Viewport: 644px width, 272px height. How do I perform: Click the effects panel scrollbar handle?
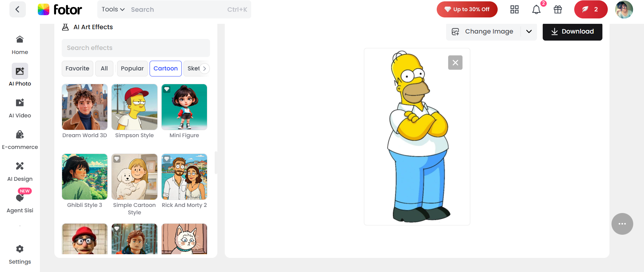coord(216,163)
